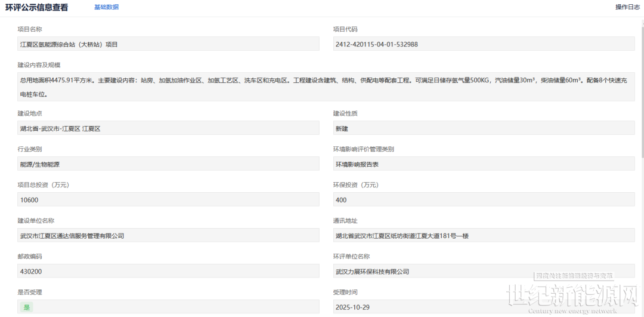Click the 环评公示信息查看 page title

pyautogui.click(x=37, y=8)
